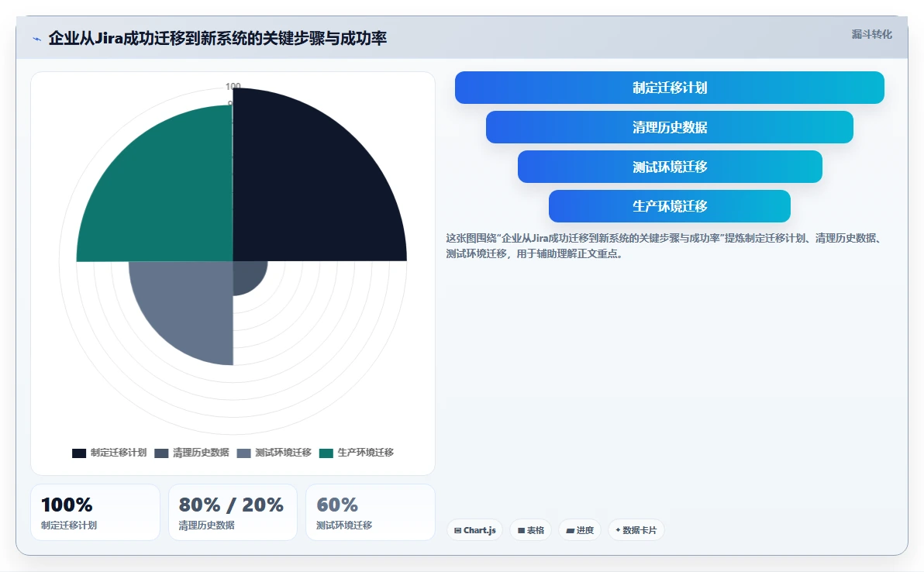Click the 100 axis label on chart
Image resolution: width=924 pixels, height=572 pixels.
[233, 86]
